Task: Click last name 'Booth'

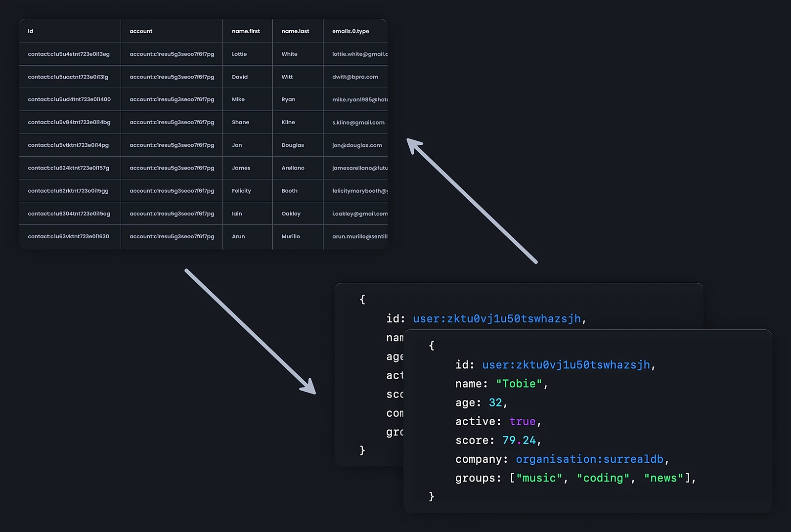Action: coord(289,190)
